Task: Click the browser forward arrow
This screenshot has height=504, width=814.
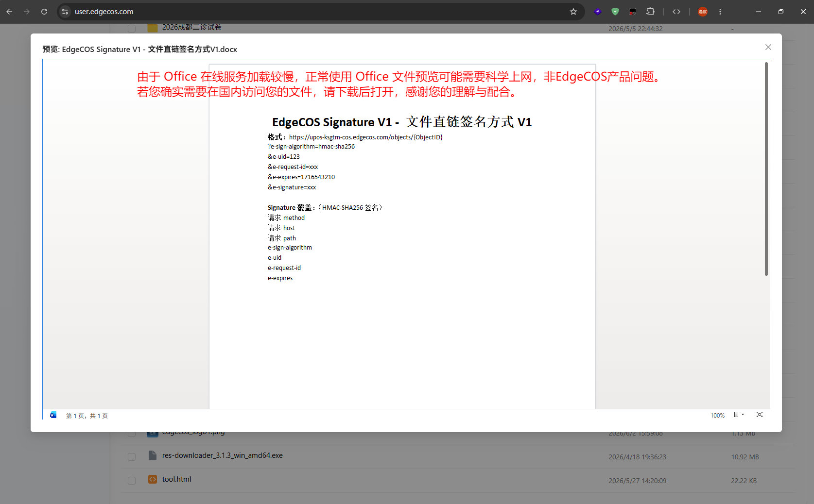Action: coord(27,12)
